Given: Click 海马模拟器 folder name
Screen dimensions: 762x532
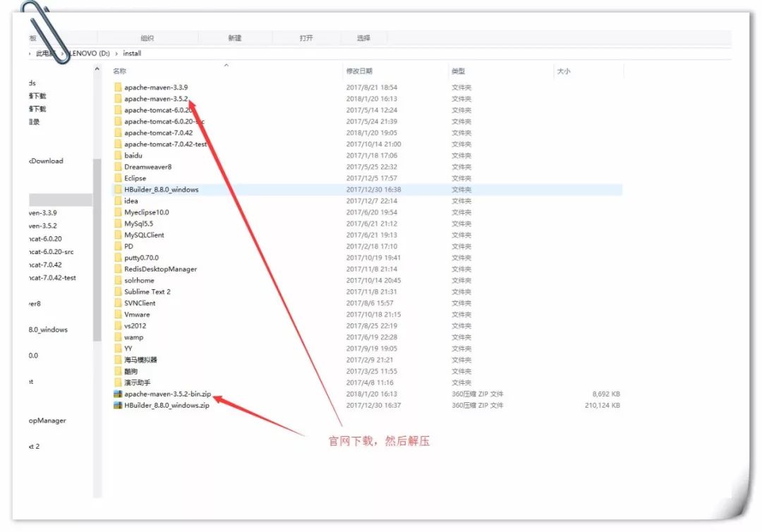Looking at the screenshot, I should (x=140, y=360).
